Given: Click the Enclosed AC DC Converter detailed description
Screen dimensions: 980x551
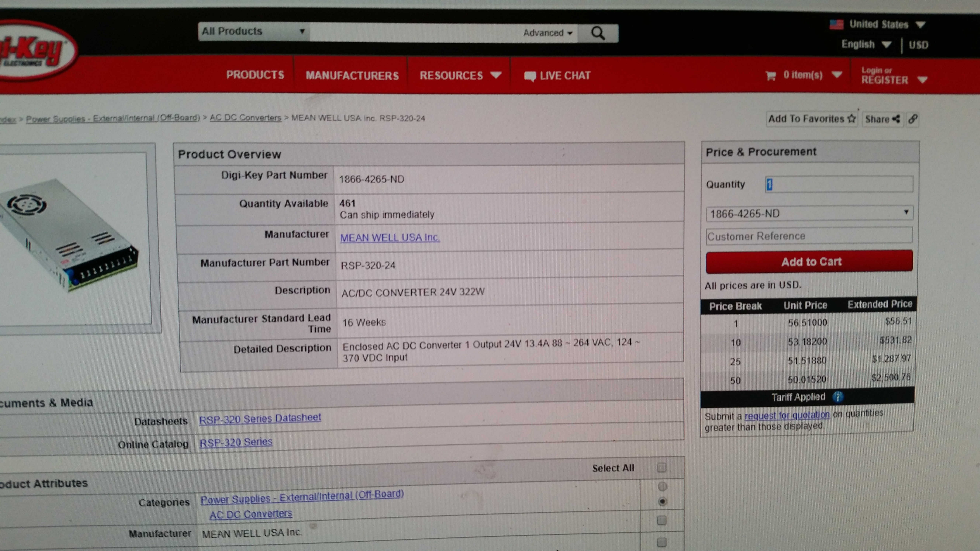Looking at the screenshot, I should point(491,350).
